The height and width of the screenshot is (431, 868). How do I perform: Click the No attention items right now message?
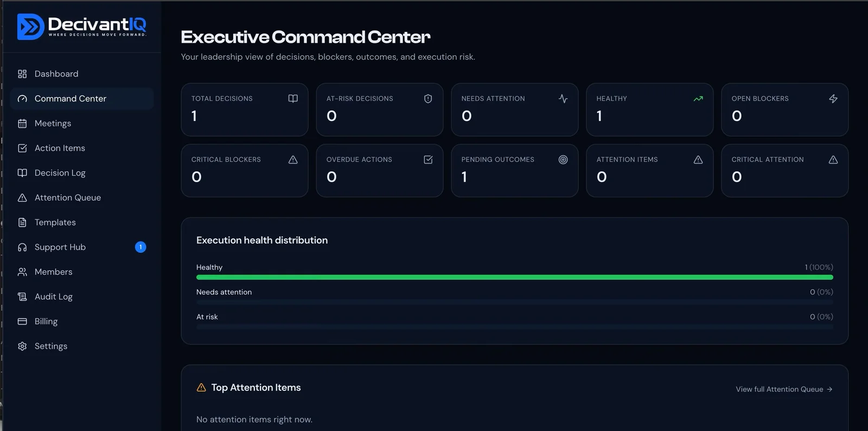coord(254,420)
